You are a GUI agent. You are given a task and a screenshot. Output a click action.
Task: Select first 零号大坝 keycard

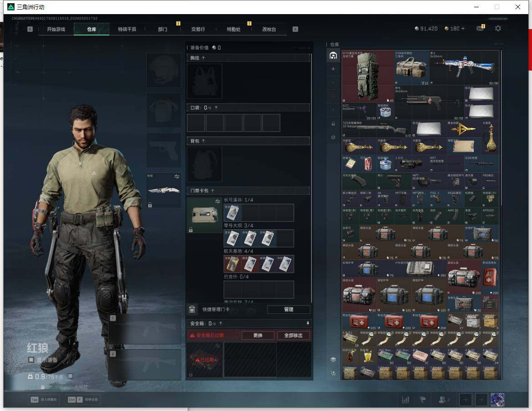[232, 238]
